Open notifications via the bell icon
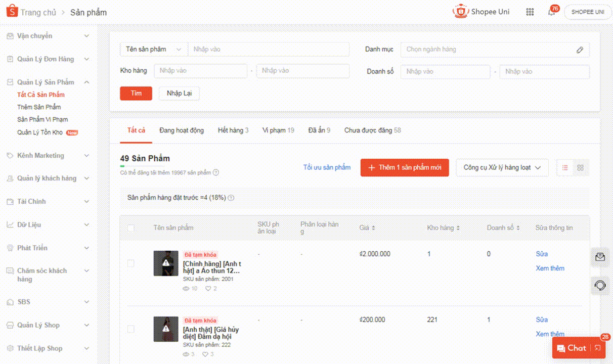The width and height of the screenshot is (613, 364). click(552, 11)
